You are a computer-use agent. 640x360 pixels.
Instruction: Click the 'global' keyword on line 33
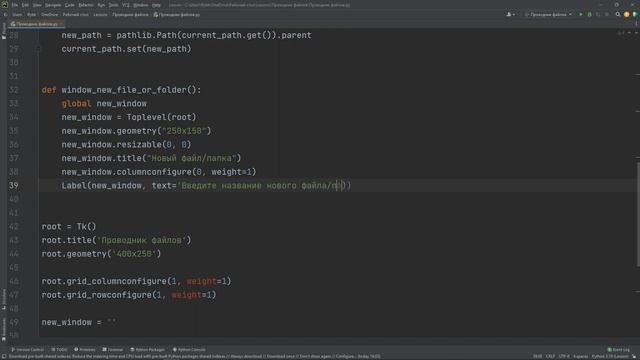click(76, 104)
